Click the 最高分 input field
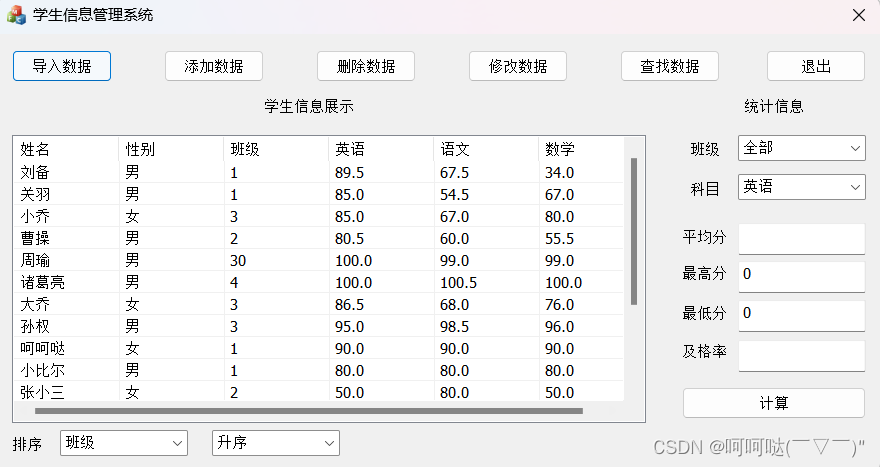 tap(802, 277)
